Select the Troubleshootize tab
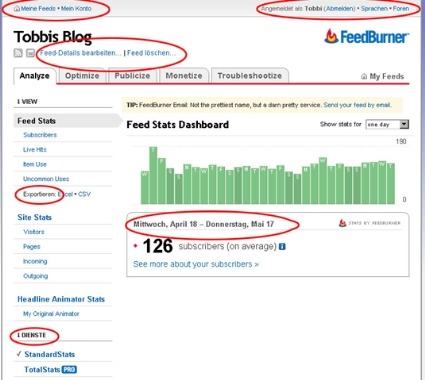 pyautogui.click(x=250, y=76)
